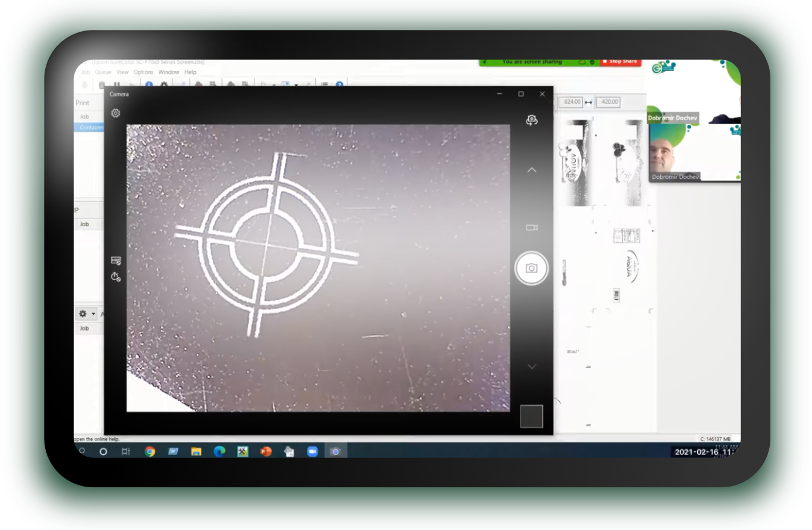This screenshot has width=812, height=530.
Task: Take a photo with the shutter button
Action: pyautogui.click(x=531, y=268)
